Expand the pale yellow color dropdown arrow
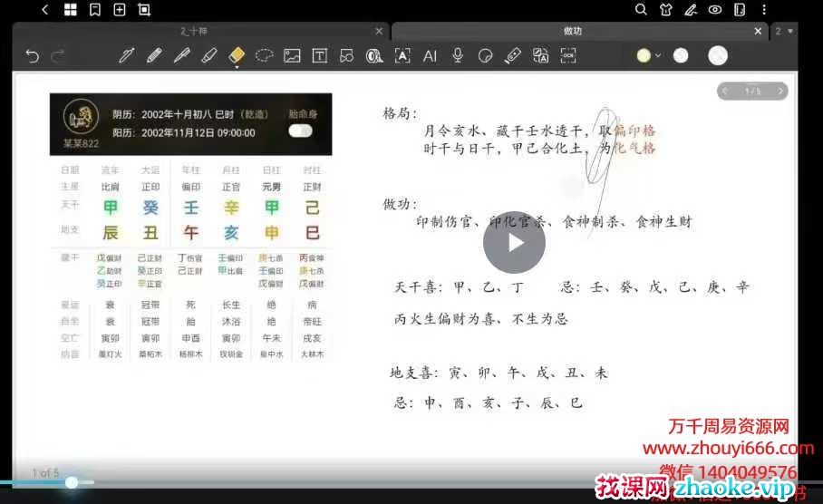This screenshot has height=504, width=823. [x=658, y=56]
